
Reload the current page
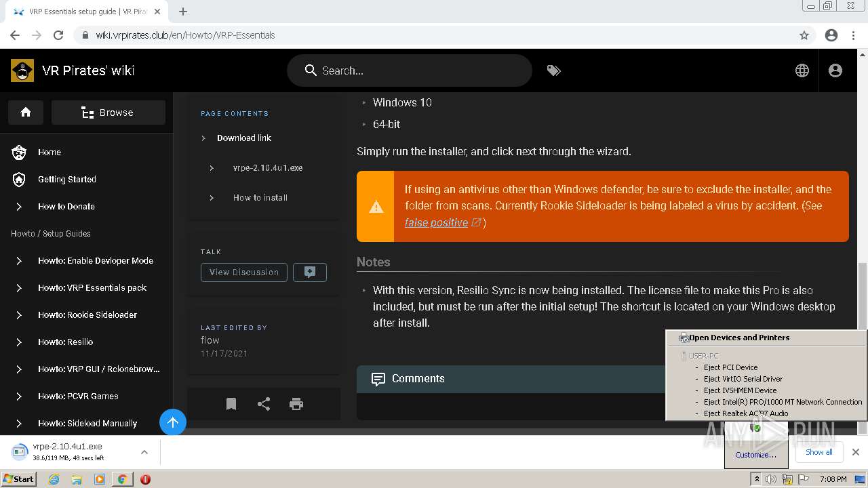coord(58,35)
